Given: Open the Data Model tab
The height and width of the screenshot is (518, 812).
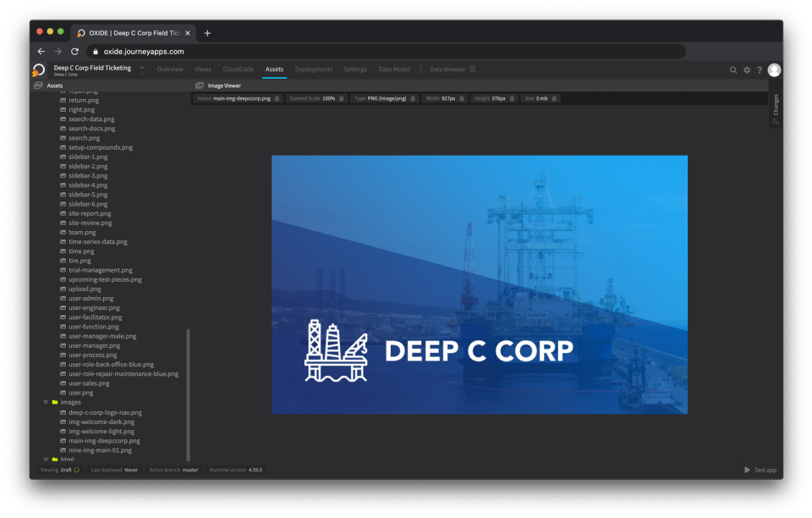Looking at the screenshot, I should (x=394, y=69).
